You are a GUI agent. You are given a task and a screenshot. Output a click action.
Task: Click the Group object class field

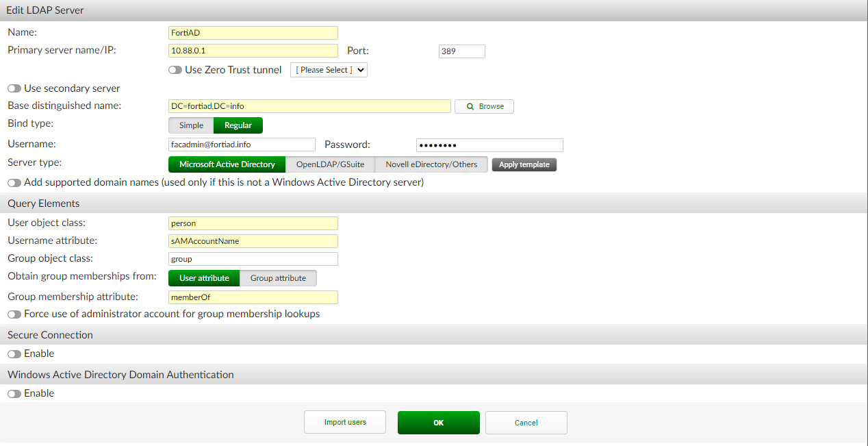(x=253, y=259)
